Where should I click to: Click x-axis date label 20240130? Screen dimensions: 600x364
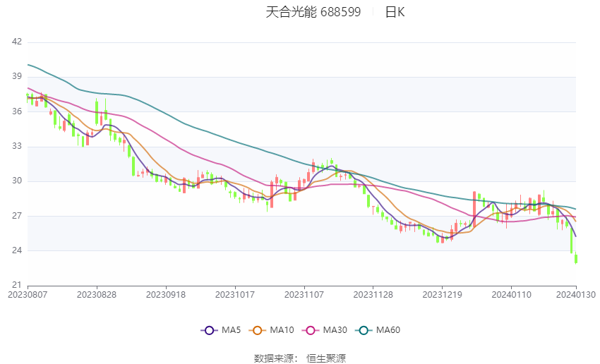pyautogui.click(x=576, y=295)
